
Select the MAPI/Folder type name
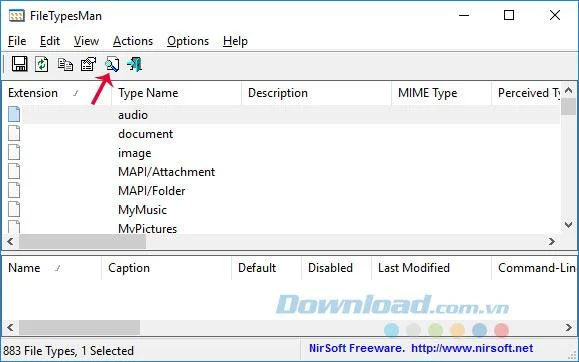[x=152, y=191]
